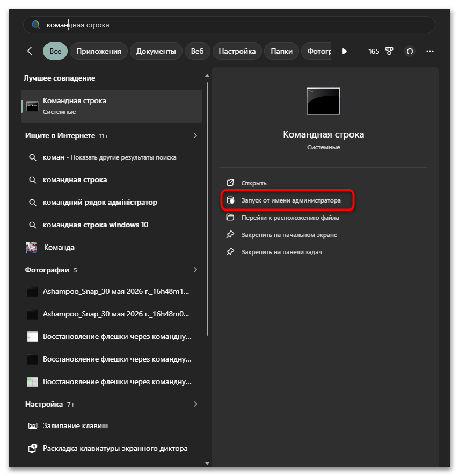This screenshot has height=476, width=459.
Task: Switch to the Веб filter tab
Action: tap(197, 51)
